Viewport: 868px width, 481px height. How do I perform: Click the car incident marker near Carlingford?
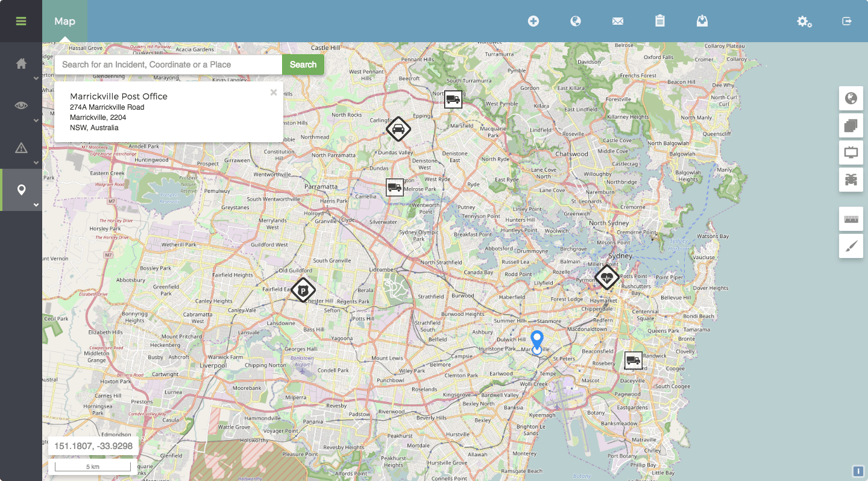(x=398, y=129)
